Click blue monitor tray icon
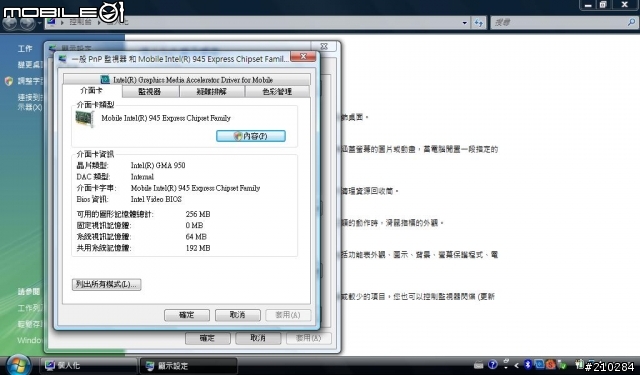The image size is (640, 375). pyautogui.click(x=540, y=364)
